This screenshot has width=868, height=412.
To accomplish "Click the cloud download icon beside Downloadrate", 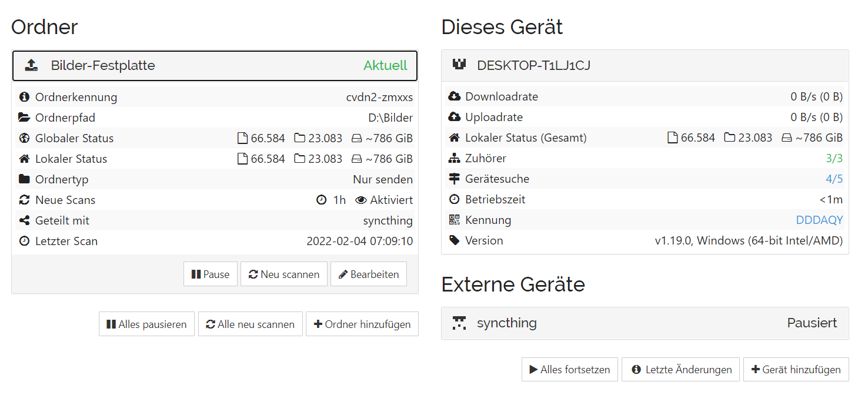I will point(454,96).
